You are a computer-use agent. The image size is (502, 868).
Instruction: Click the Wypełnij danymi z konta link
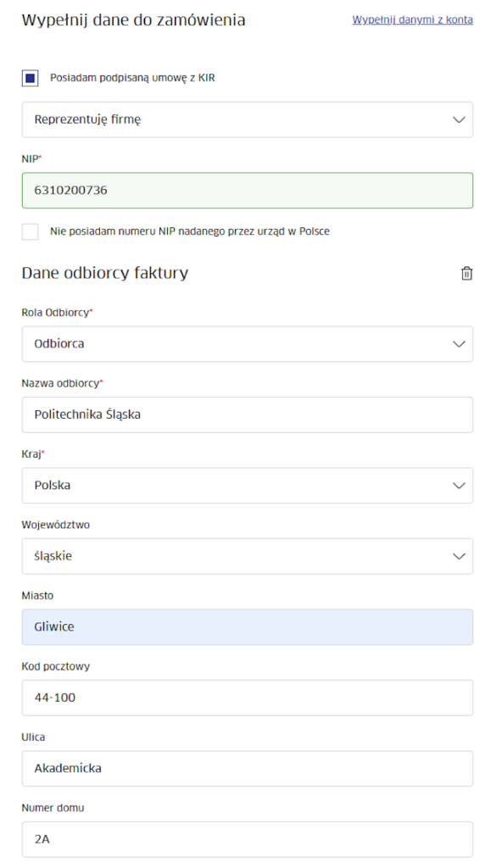click(412, 19)
